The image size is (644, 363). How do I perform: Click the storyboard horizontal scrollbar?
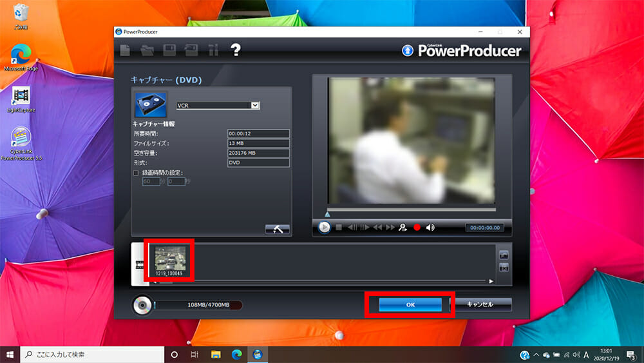pos(323,282)
